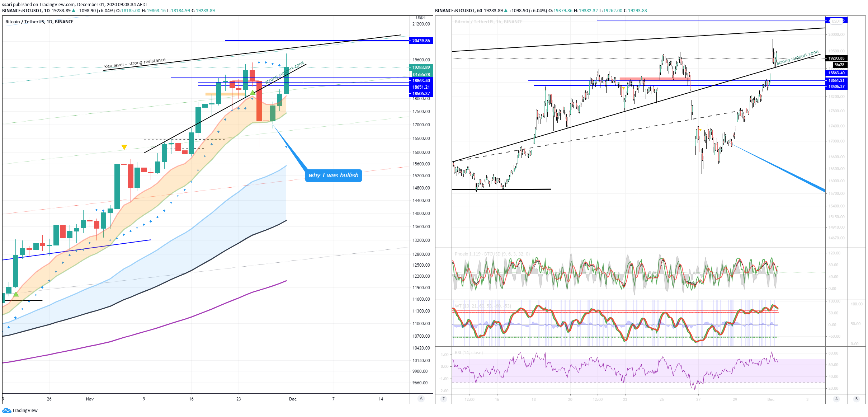Click the Phoeix 1.119 - BTCUSD indicator legend

click(492, 254)
